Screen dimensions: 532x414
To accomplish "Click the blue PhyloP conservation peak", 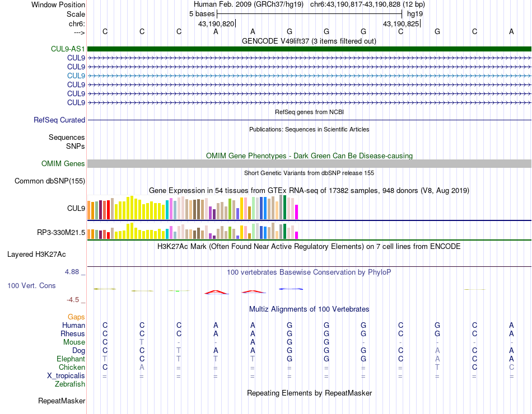I will pyautogui.click(x=291, y=289).
